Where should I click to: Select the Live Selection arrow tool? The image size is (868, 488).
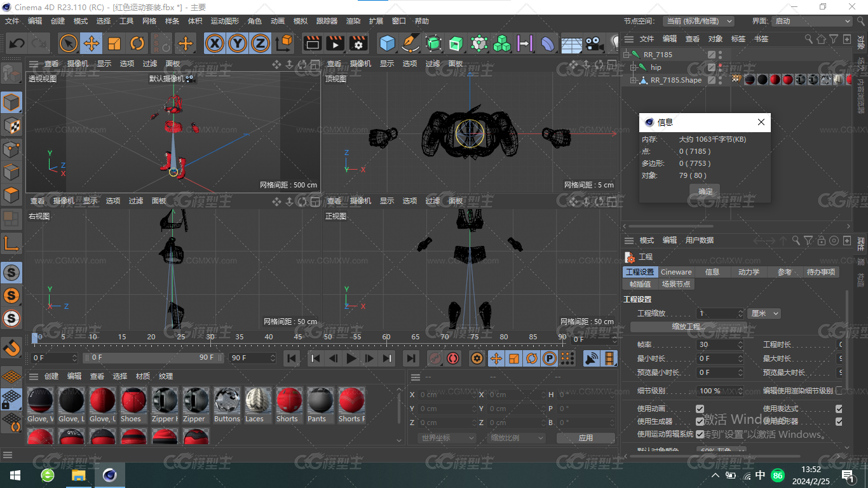click(x=69, y=43)
